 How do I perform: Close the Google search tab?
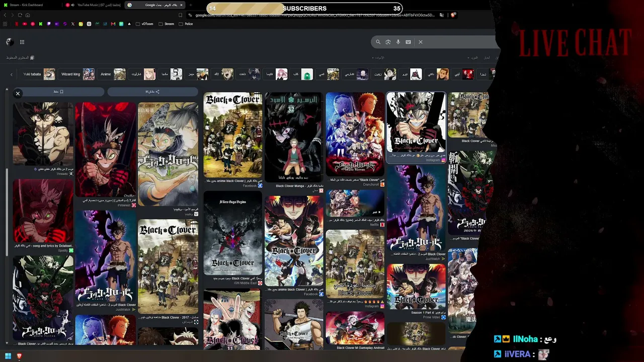pyautogui.click(x=181, y=5)
